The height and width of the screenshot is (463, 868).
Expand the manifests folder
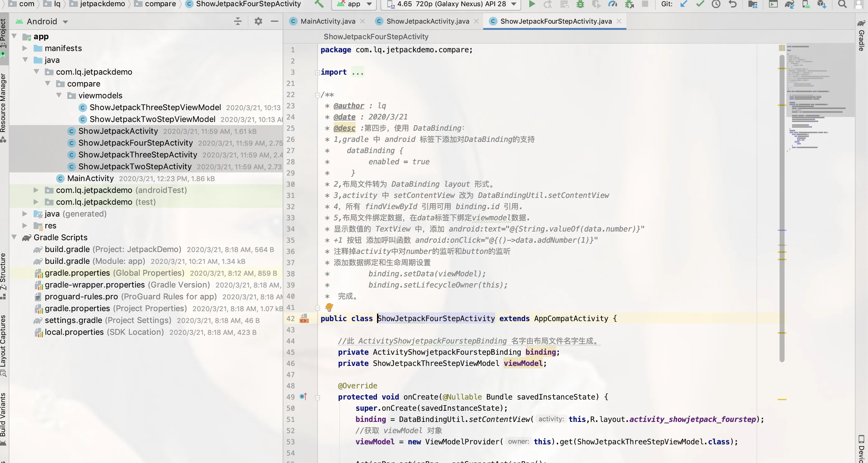pos(25,48)
